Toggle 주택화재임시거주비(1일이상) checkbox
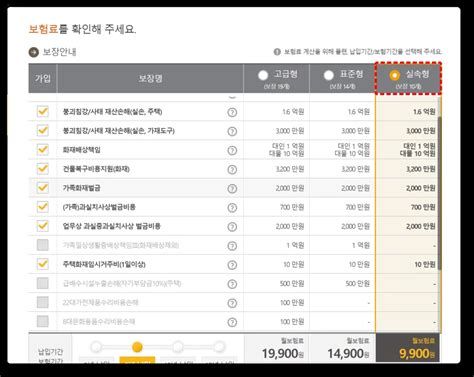Image resolution: width=474 pixels, height=377 pixels. click(x=43, y=264)
